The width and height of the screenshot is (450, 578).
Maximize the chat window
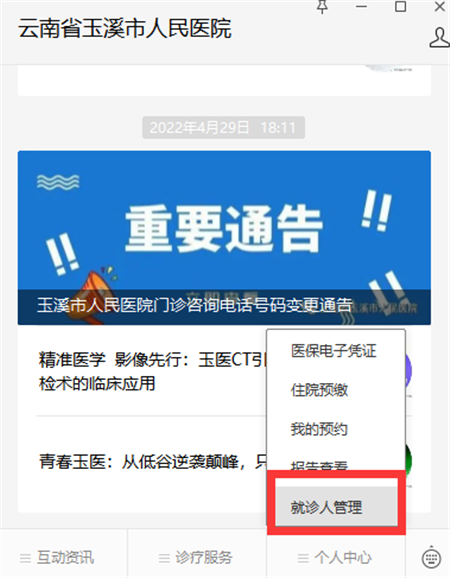(401, 7)
